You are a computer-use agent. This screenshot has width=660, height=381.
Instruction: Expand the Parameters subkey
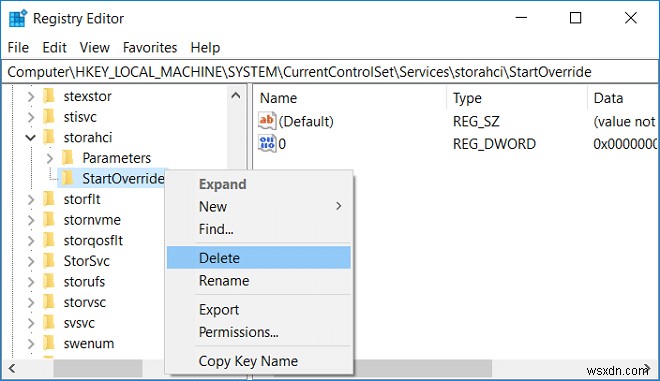pyautogui.click(x=50, y=158)
